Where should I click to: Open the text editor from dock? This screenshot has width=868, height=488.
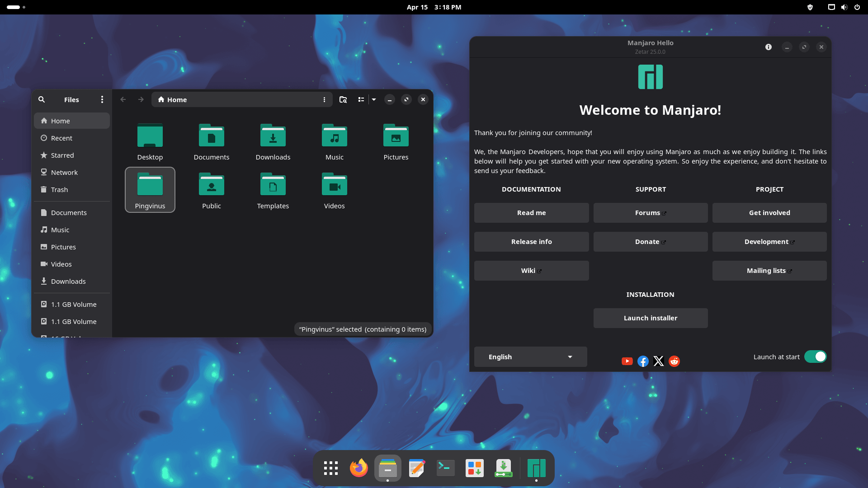tap(417, 468)
